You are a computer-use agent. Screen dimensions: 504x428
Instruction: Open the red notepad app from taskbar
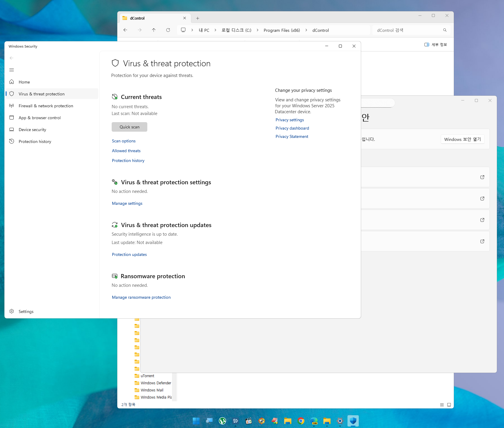click(275, 421)
